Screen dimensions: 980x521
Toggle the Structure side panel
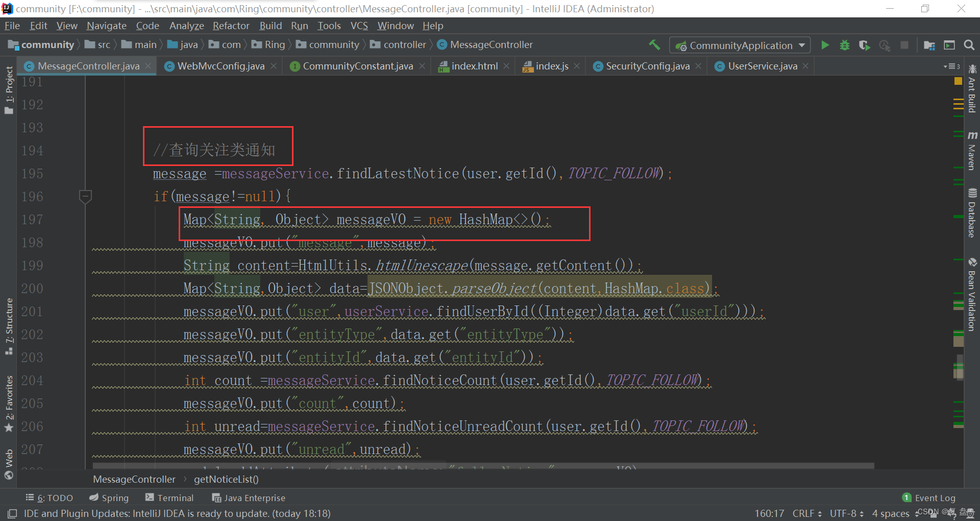(x=9, y=326)
